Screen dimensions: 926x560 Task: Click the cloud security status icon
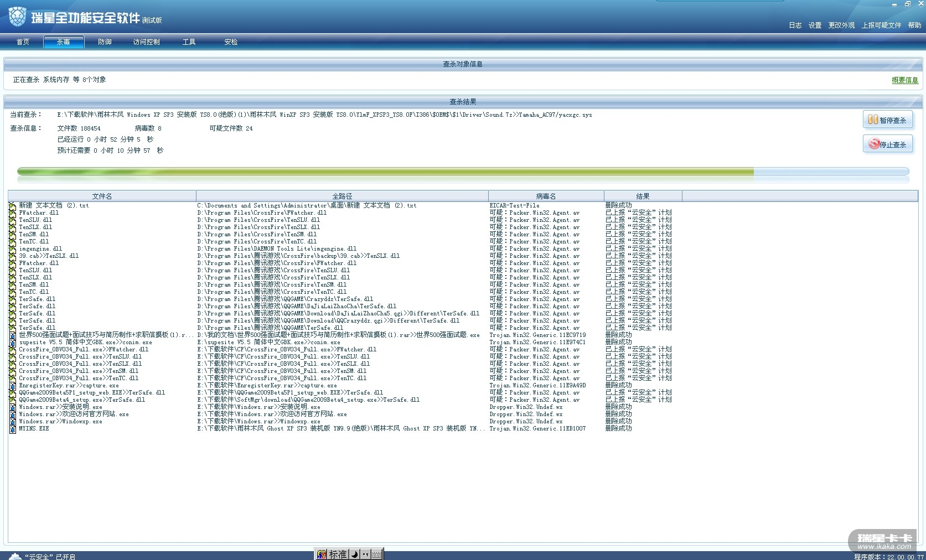pyautogui.click(x=15, y=556)
